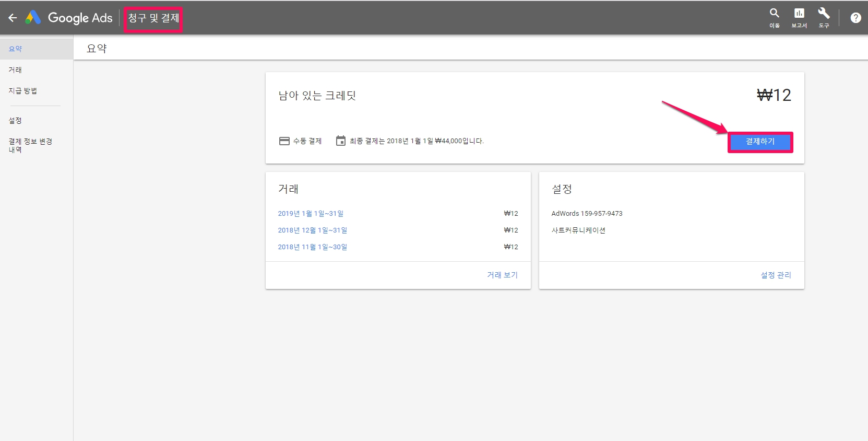Open 거래 in the left sidebar
This screenshot has height=441, width=868.
(x=15, y=70)
